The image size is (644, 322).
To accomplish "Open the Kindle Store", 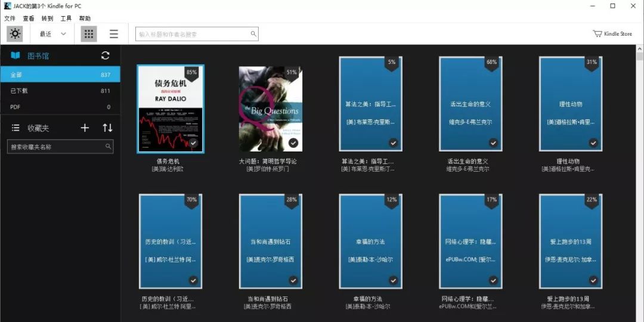I will tap(612, 33).
